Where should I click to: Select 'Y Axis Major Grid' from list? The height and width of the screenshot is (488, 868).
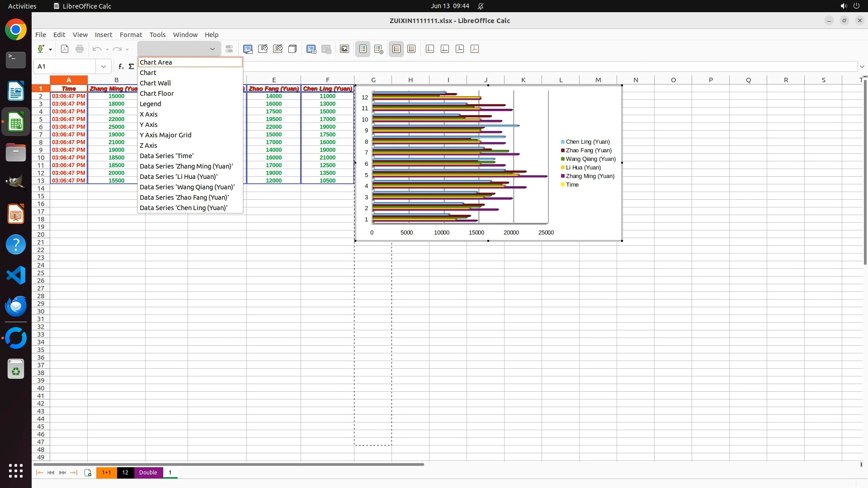165,135
